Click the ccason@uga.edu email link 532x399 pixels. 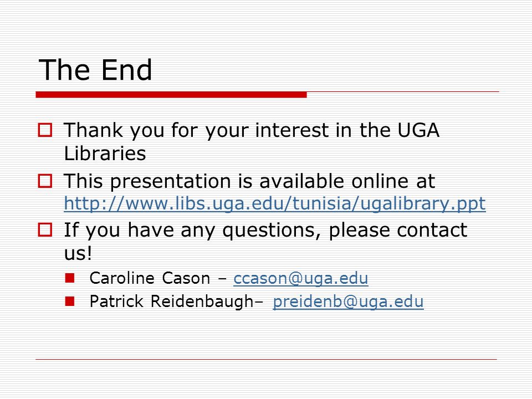[x=300, y=279]
